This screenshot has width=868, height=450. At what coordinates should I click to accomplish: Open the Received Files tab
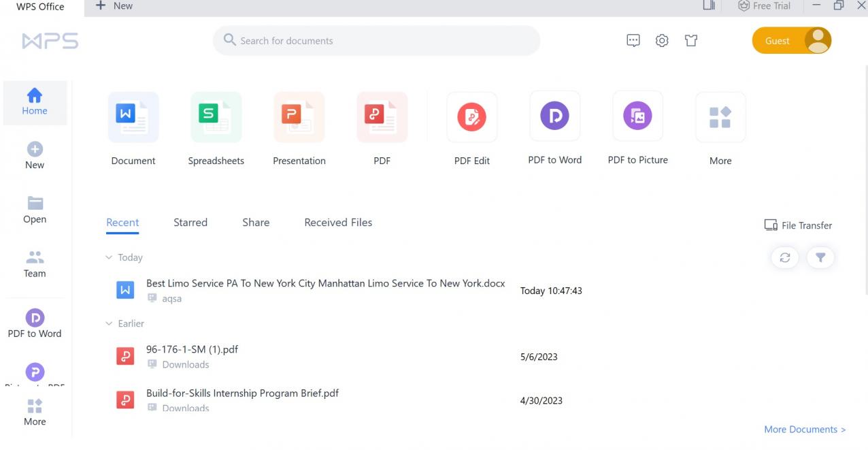[338, 222]
